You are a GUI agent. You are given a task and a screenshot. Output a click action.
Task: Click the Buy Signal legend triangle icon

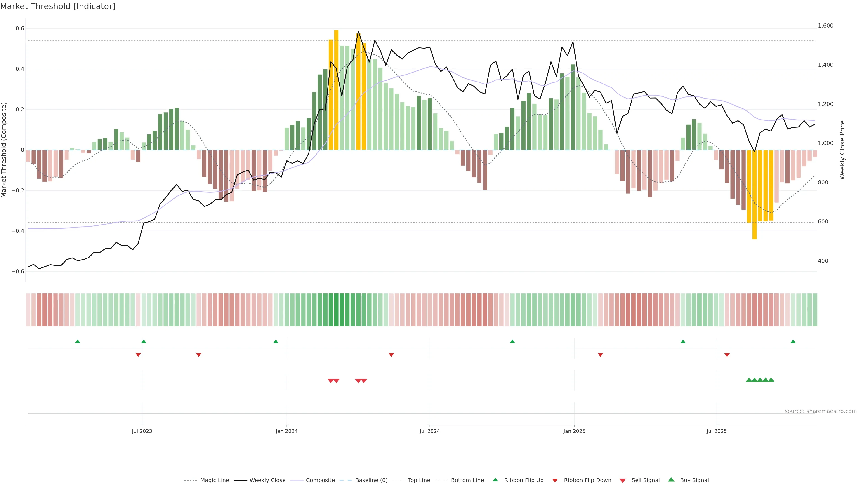coord(671,480)
